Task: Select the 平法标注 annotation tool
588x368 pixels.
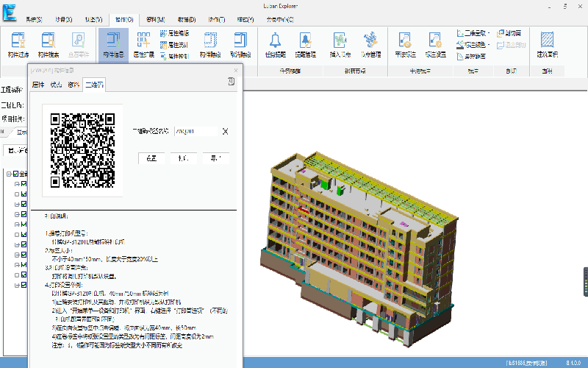Action: coord(406,45)
